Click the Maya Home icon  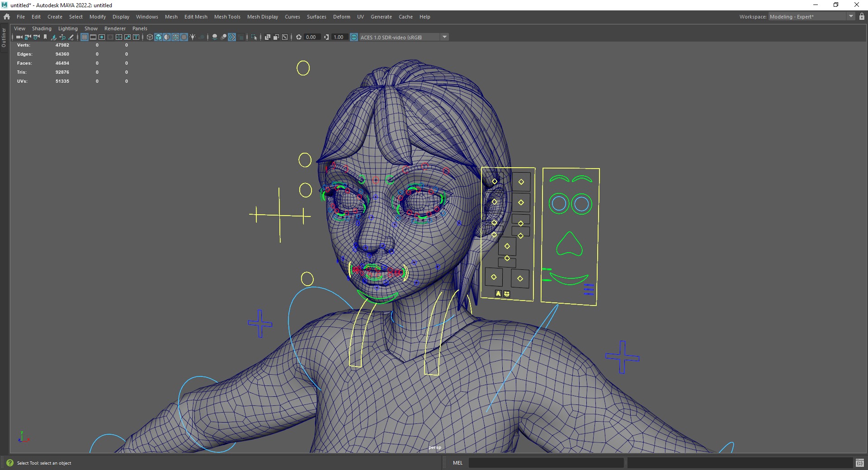7,17
